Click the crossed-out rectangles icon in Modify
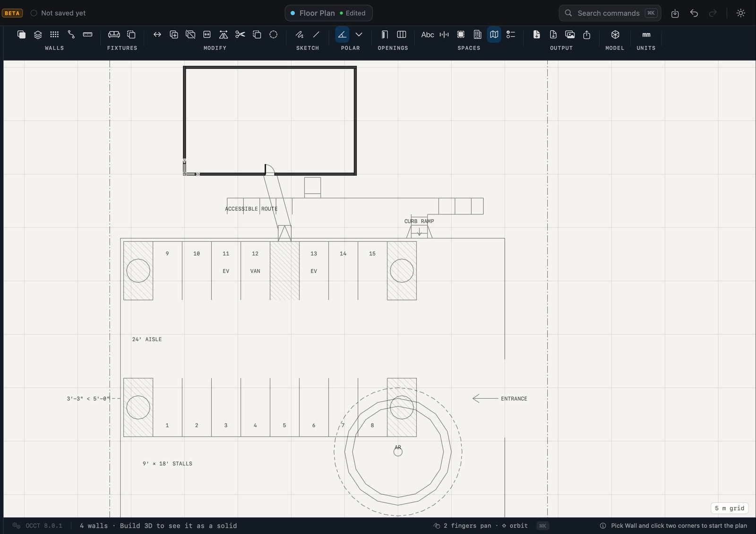Image resolution: width=756 pixels, height=534 pixels. [190, 34]
